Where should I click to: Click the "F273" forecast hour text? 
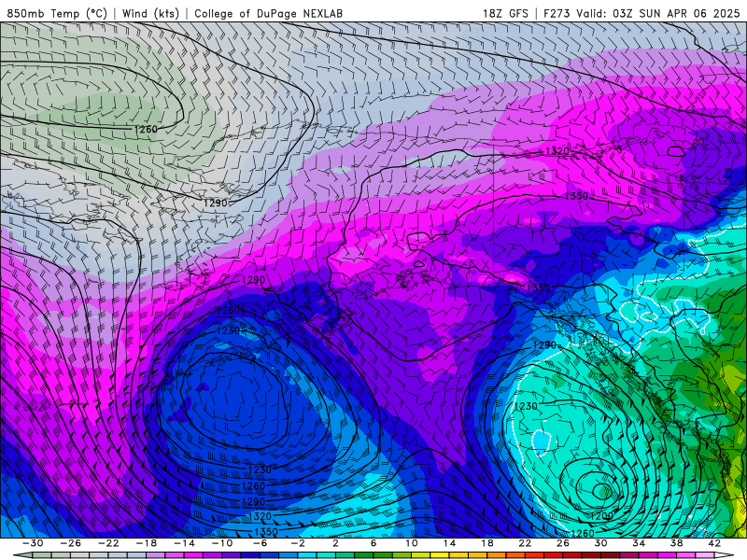coord(557,13)
